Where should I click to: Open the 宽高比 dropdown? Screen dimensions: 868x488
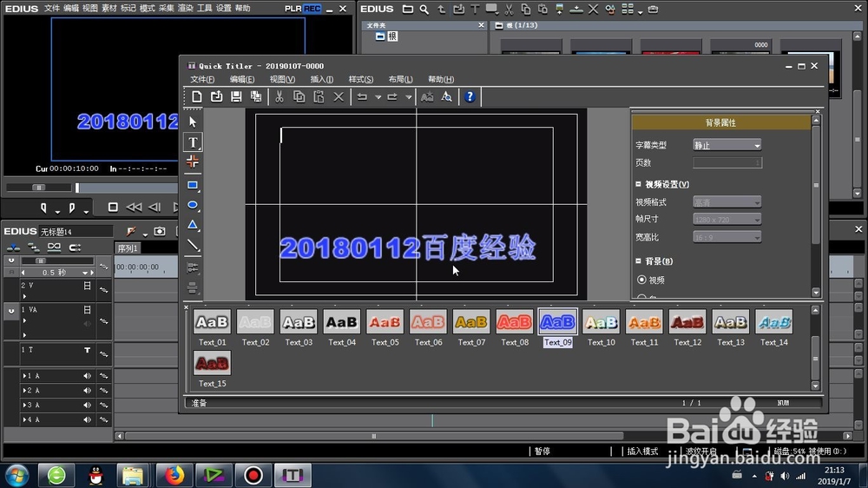pyautogui.click(x=727, y=237)
